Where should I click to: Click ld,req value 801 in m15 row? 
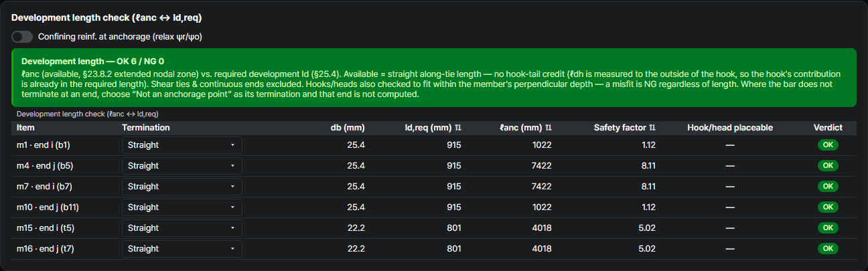[x=454, y=228]
